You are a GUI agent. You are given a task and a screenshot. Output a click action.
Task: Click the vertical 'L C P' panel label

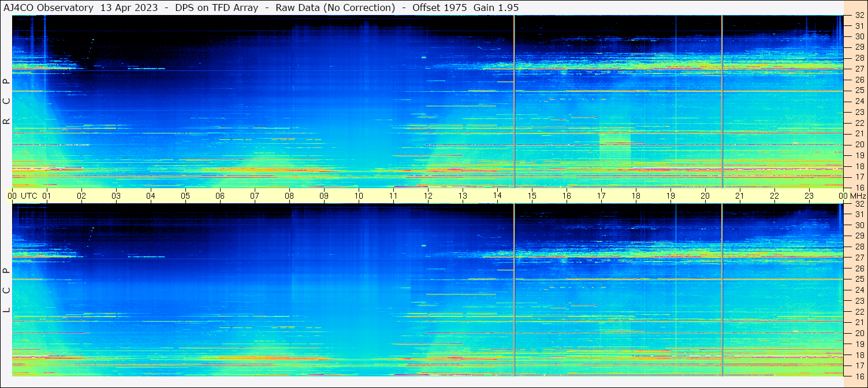pos(6,290)
